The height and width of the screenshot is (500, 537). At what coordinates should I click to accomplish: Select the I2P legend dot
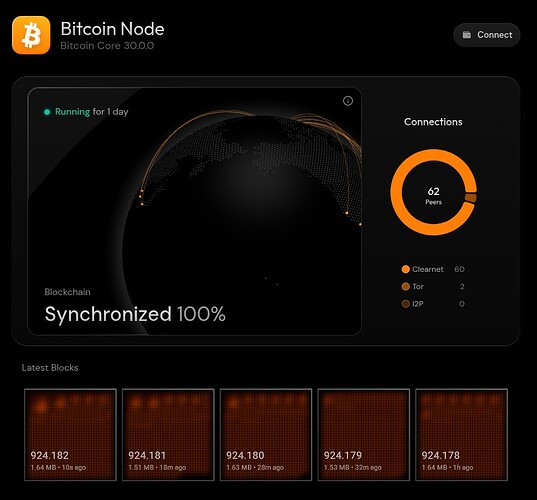point(405,304)
